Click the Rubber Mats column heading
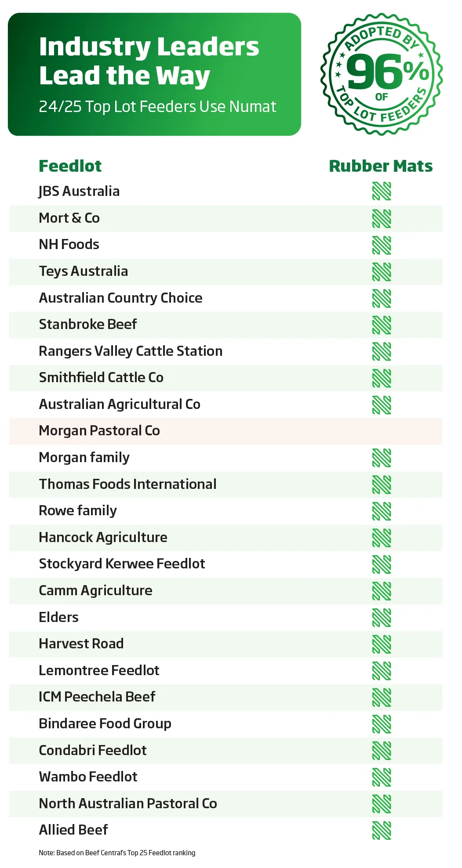 (381, 166)
